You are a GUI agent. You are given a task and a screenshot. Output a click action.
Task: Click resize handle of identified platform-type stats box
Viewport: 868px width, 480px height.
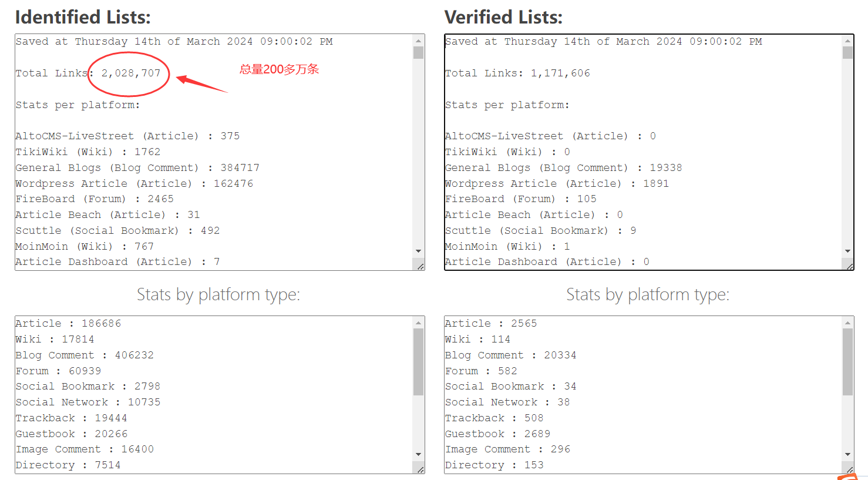[420, 469]
